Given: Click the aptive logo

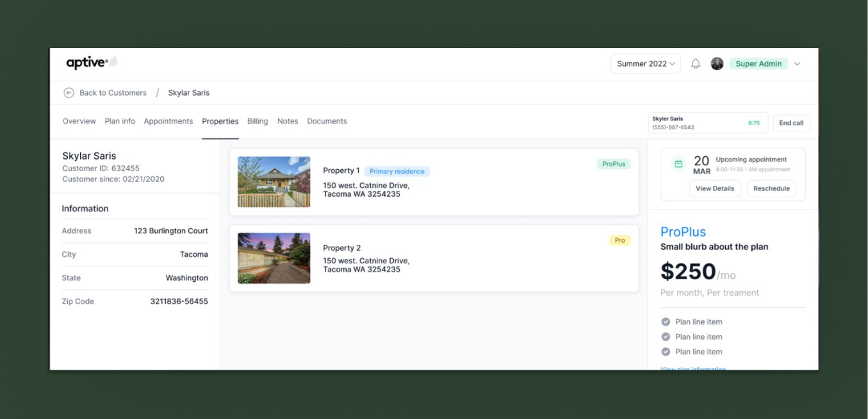Looking at the screenshot, I should click(91, 63).
